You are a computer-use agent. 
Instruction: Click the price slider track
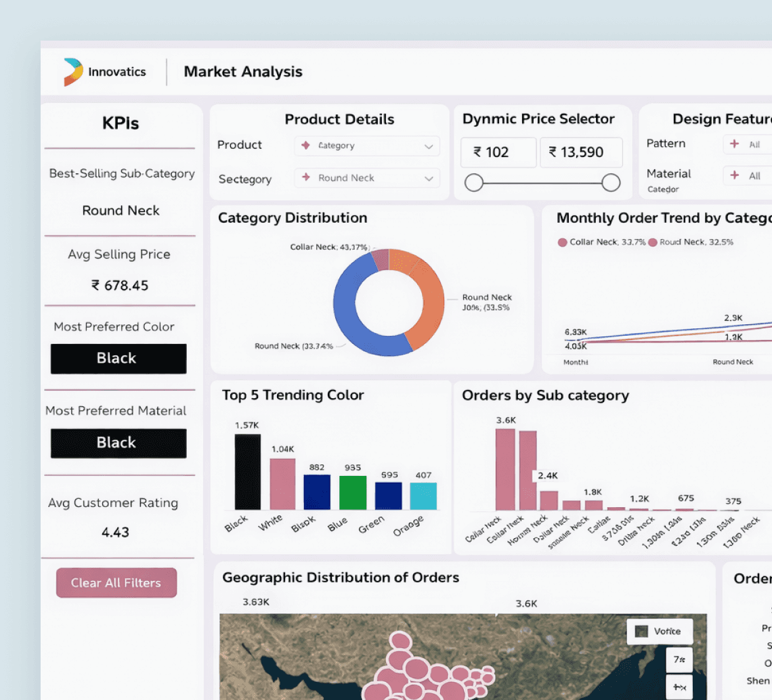point(542,183)
